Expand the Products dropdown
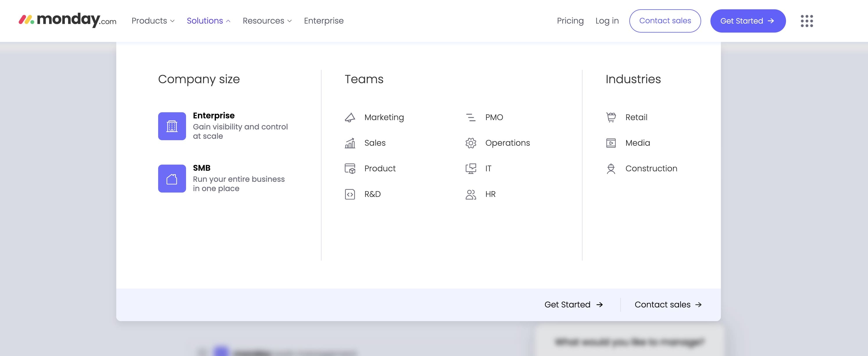Image resolution: width=868 pixels, height=356 pixels. pyautogui.click(x=153, y=21)
